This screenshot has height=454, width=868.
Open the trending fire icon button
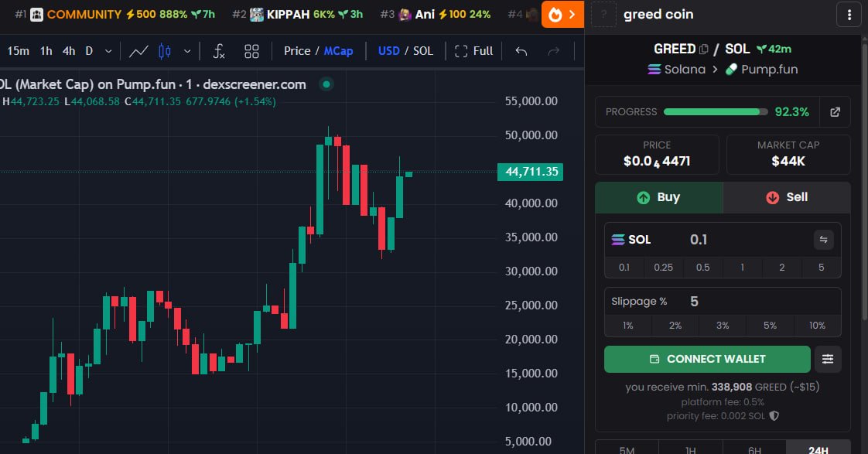[562, 15]
